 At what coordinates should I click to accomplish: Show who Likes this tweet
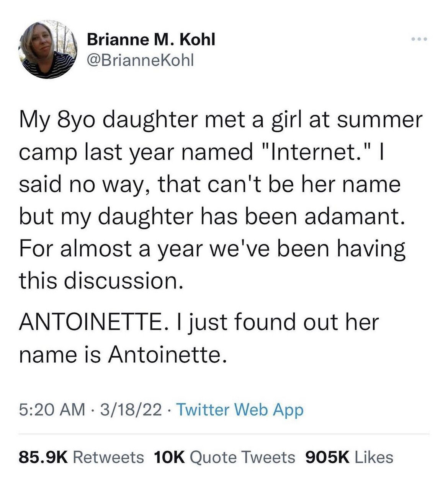pyautogui.click(x=374, y=457)
